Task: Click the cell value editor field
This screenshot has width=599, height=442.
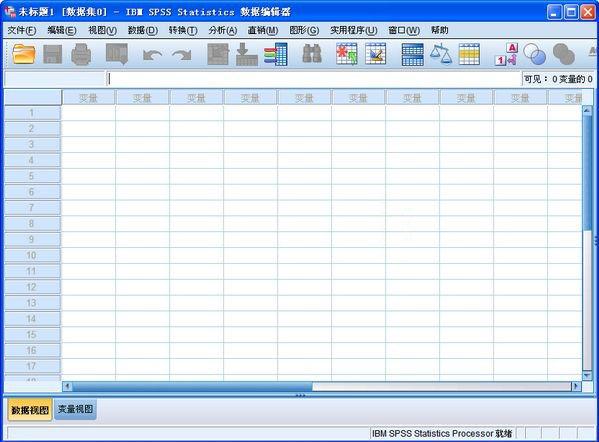Action: [314, 79]
